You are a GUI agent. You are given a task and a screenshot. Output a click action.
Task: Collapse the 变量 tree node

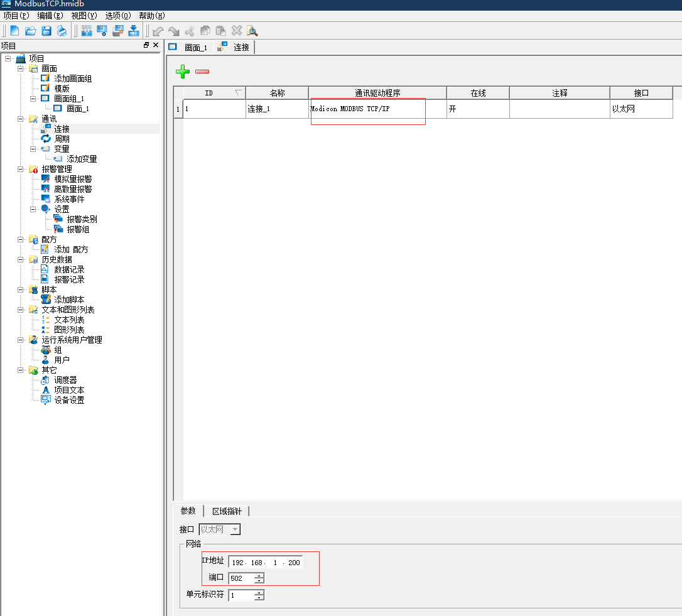point(33,149)
